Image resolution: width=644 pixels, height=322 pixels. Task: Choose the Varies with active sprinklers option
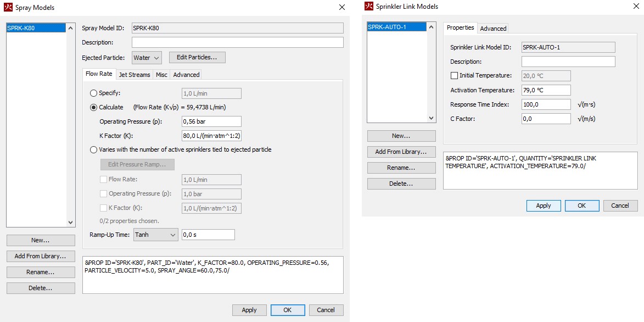click(x=94, y=149)
